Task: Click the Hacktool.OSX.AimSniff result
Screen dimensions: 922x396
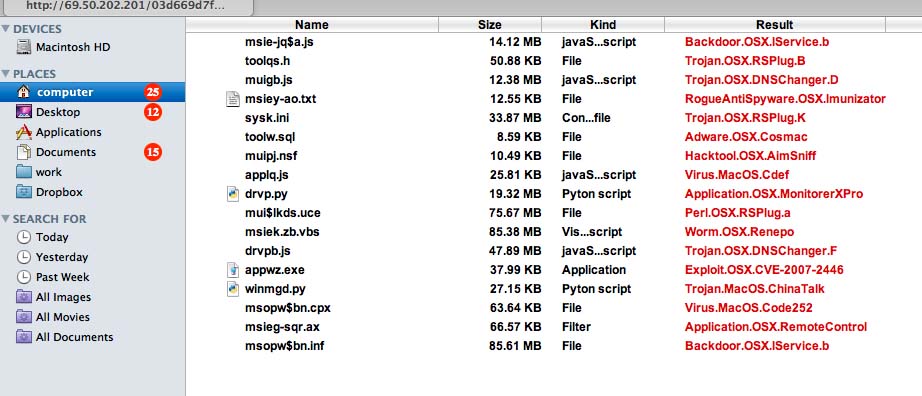Action: (750, 155)
